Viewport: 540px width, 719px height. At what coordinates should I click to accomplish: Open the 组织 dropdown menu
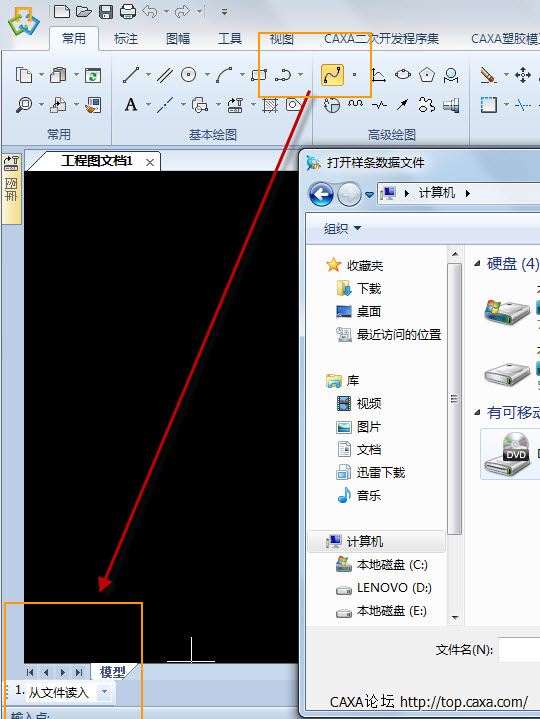[x=342, y=228]
